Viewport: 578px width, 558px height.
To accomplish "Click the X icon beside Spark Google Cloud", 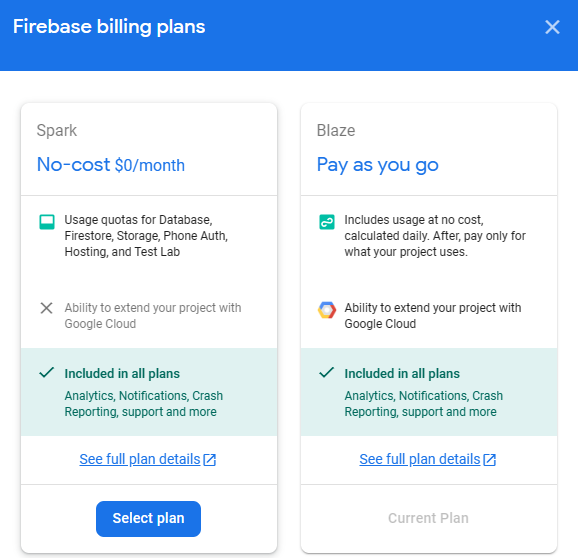I will 46,308.
